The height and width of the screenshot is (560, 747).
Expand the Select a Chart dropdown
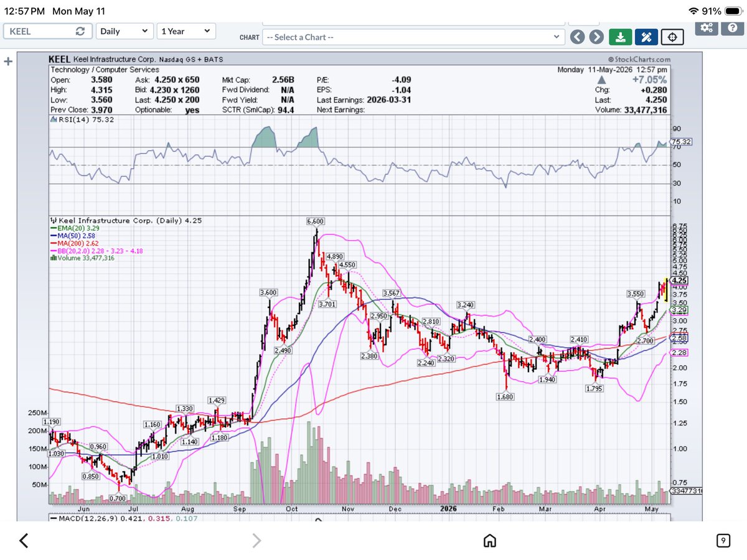click(413, 37)
